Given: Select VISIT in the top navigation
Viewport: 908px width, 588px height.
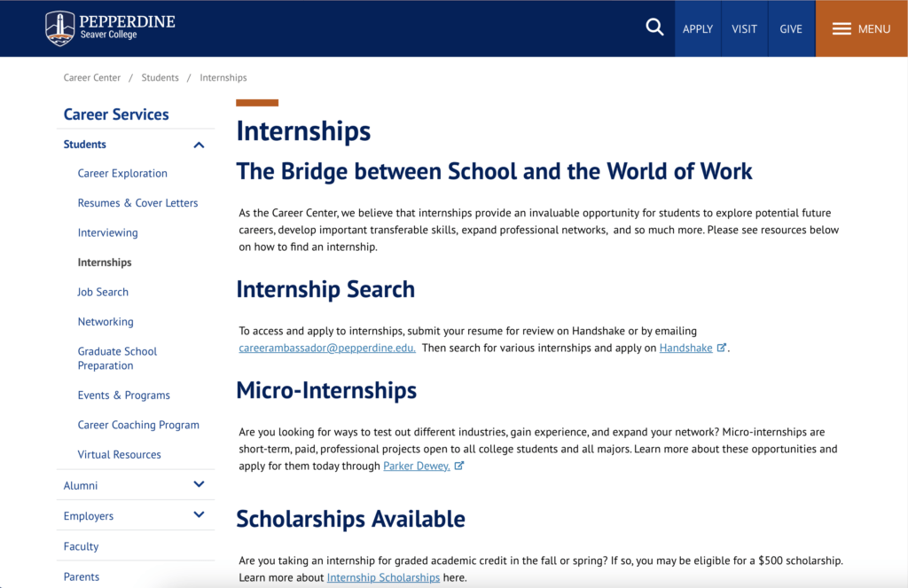Looking at the screenshot, I should 745,28.
